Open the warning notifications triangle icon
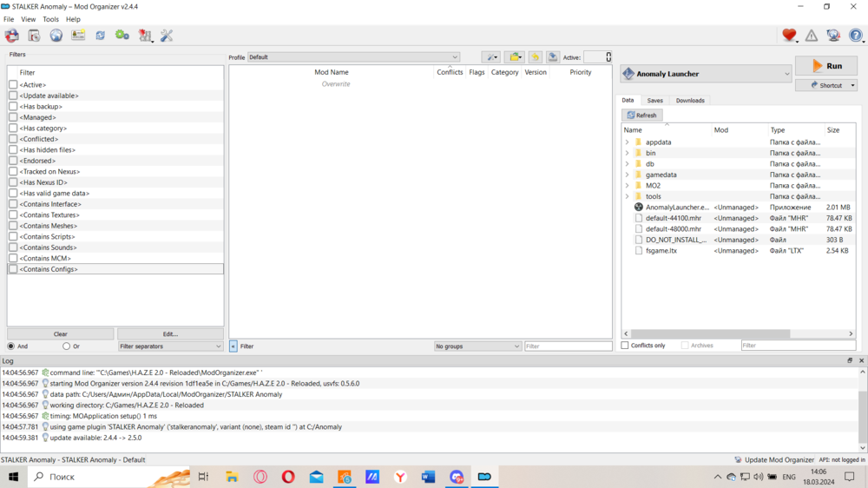Image resolution: width=868 pixels, height=488 pixels. coord(811,36)
